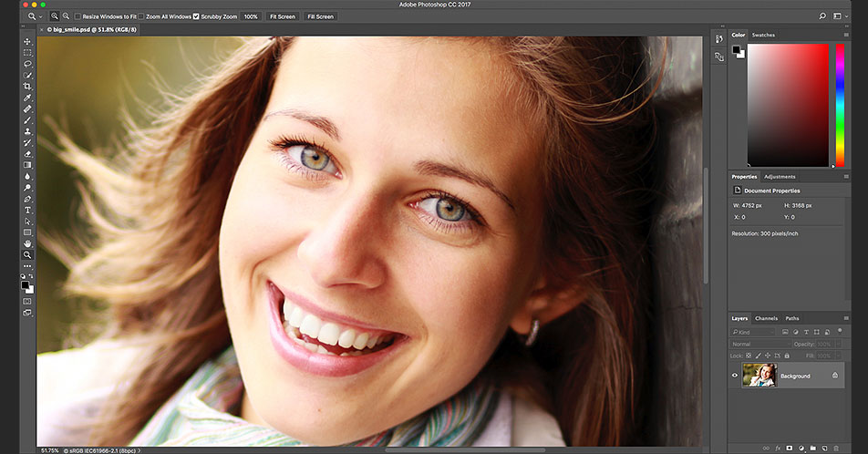Click the Fit Screen button
This screenshot has width=868, height=454.
pos(283,16)
